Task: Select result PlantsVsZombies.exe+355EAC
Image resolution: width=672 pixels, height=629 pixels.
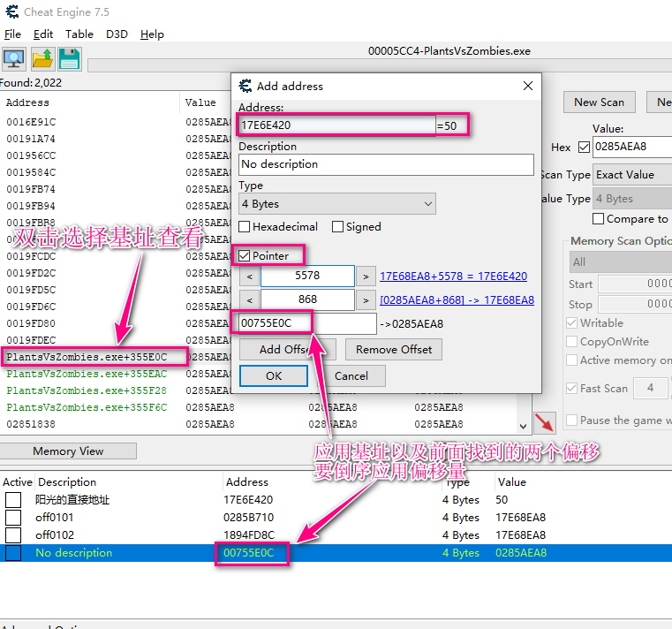Action: [x=87, y=374]
